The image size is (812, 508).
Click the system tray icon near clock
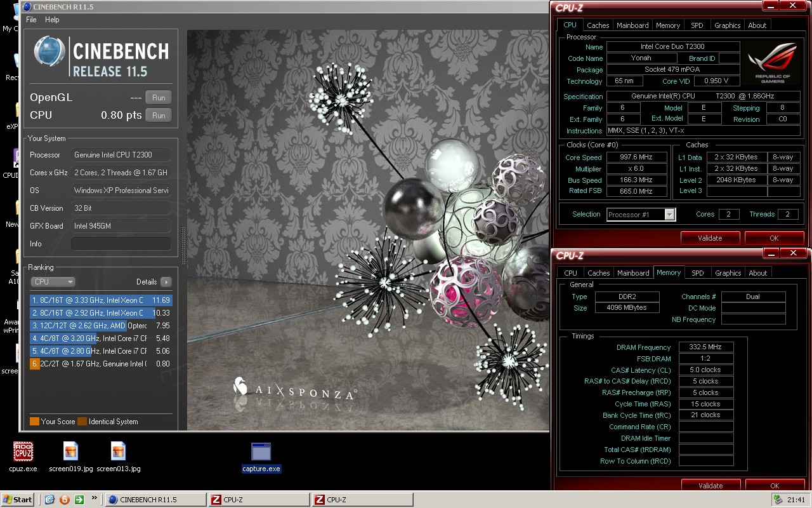click(778, 500)
